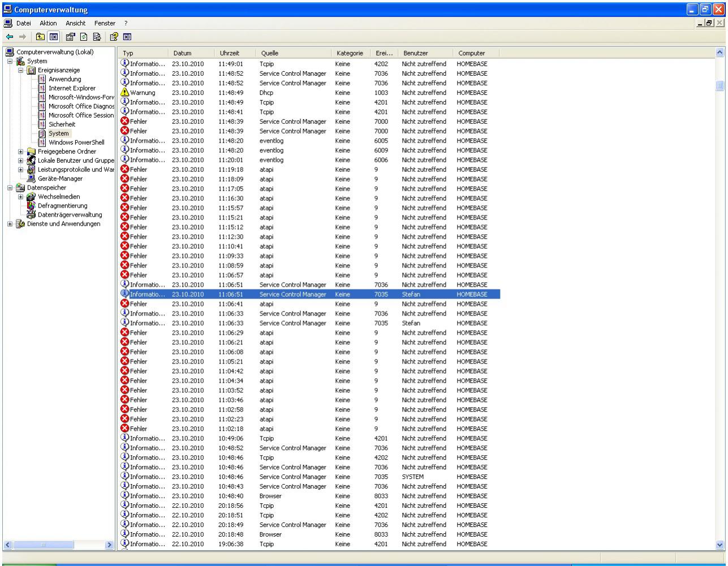Image resolution: width=728 pixels, height=566 pixels.
Task: Select the Warnung event from Dhcp
Action: coord(310,93)
